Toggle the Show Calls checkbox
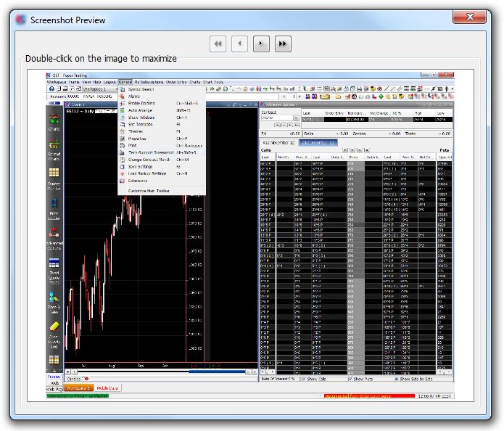Screen dimensions: 504x431 pos(305,379)
